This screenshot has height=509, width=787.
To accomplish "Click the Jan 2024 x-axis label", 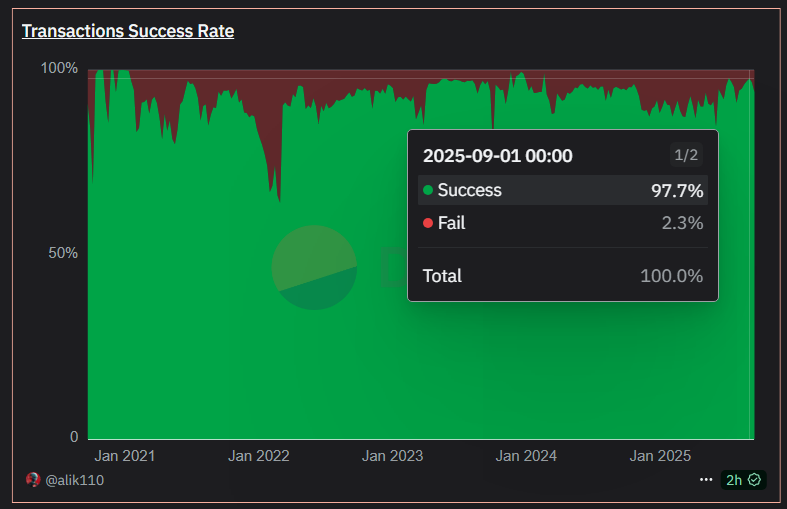I will coord(526,456).
